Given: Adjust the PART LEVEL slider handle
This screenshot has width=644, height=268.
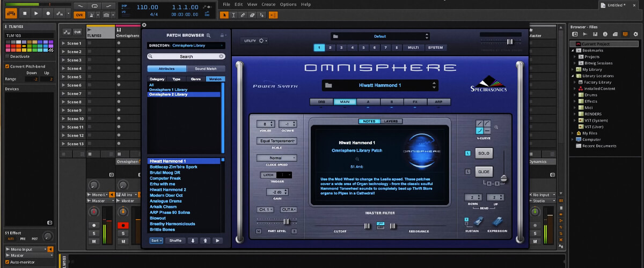Looking at the screenshot, I should pos(287,221).
